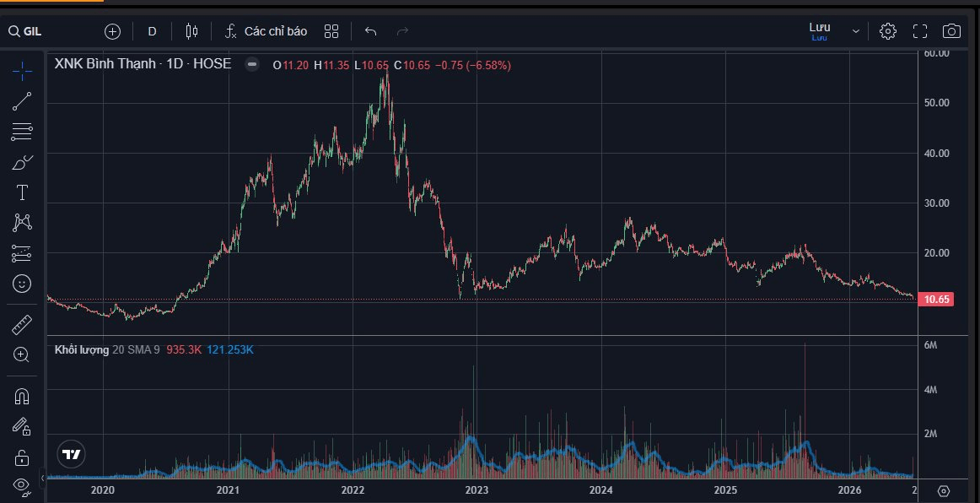This screenshot has height=503, width=980.
Task: Collapse the XNK Bình Thạnh legend
Action: coord(252,64)
